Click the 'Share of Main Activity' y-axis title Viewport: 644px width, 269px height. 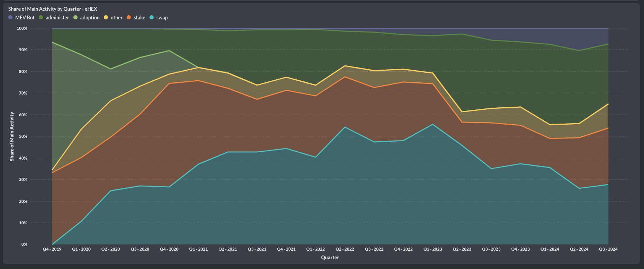(x=12, y=136)
